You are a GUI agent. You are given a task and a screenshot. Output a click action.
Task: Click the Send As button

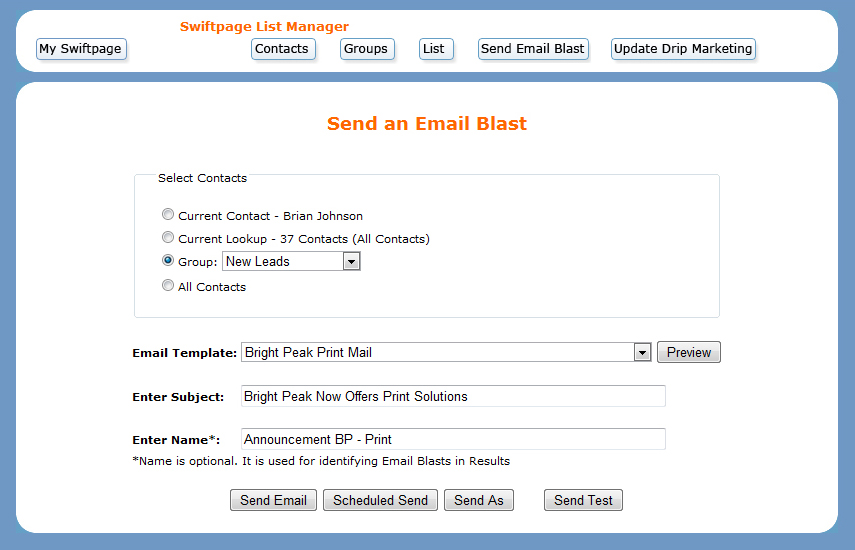coord(479,500)
